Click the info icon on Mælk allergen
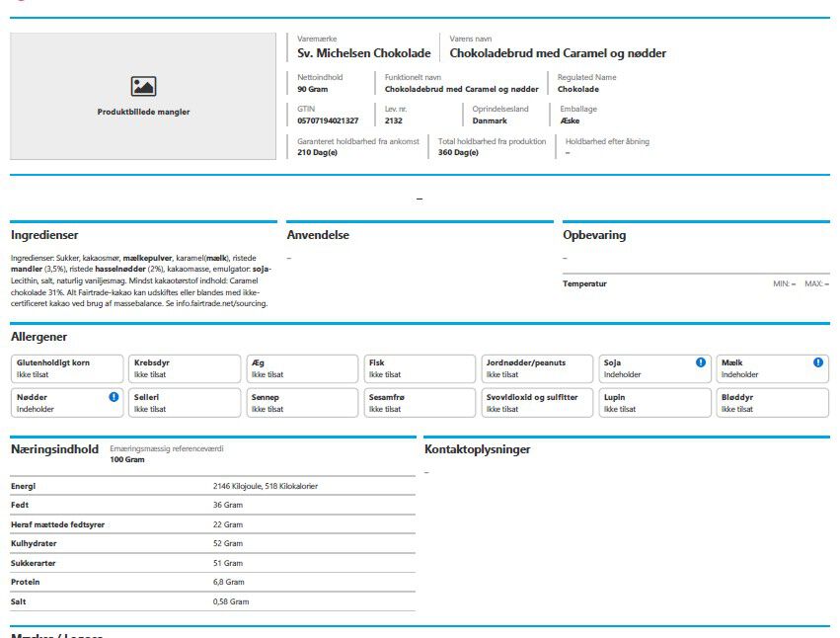The width and height of the screenshot is (840, 638). [x=818, y=362]
